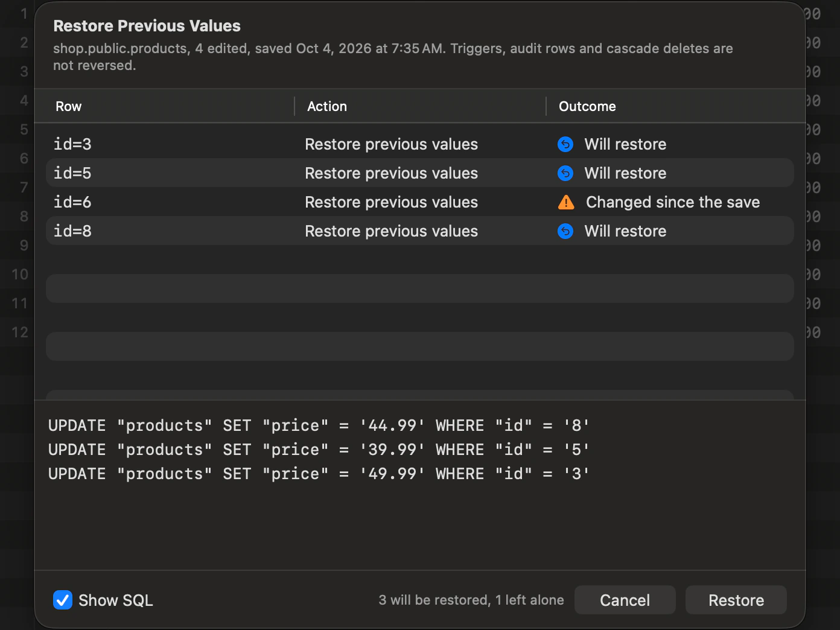The width and height of the screenshot is (840, 630).
Task: Click 'Changed since the save' outcome text
Action: tap(673, 202)
